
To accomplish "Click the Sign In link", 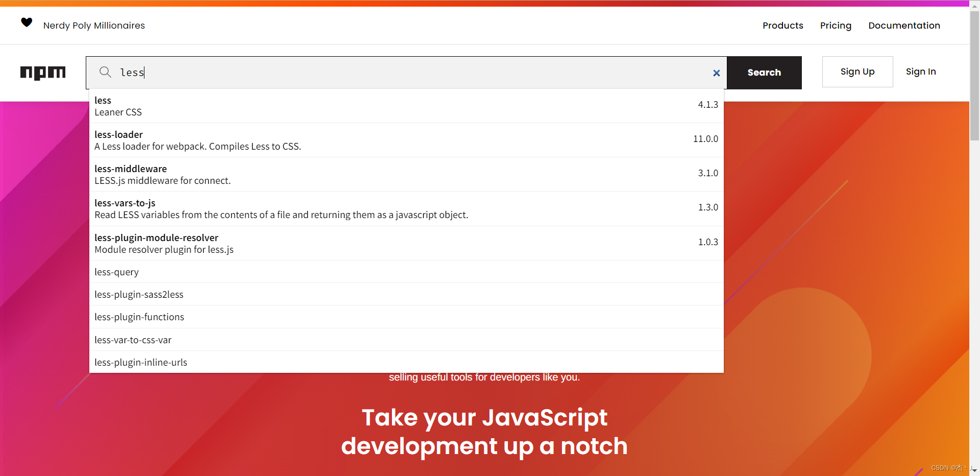I will click(x=921, y=72).
